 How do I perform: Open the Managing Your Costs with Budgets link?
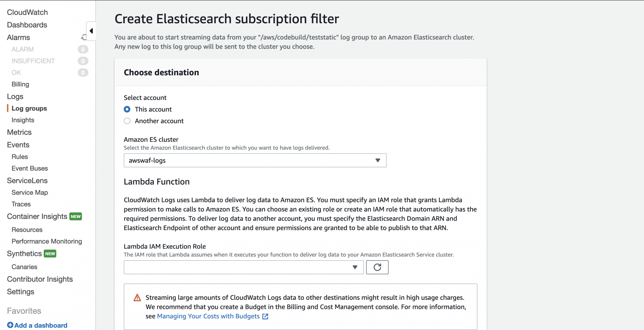click(x=208, y=316)
